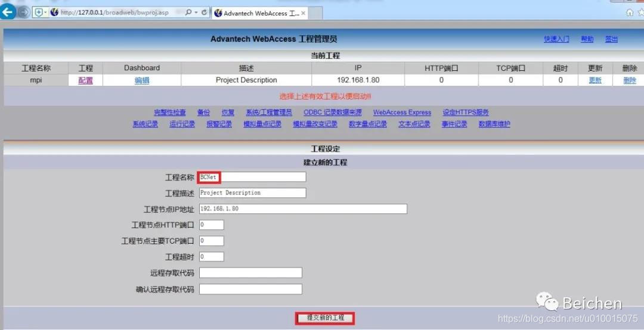The width and height of the screenshot is (644, 330).
Task: Open the 文本点记录 link
Action: (x=414, y=124)
